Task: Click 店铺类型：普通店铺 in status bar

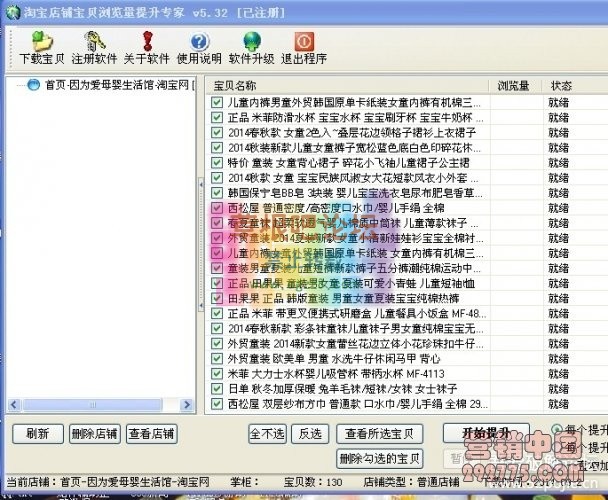Action: [x=411, y=482]
